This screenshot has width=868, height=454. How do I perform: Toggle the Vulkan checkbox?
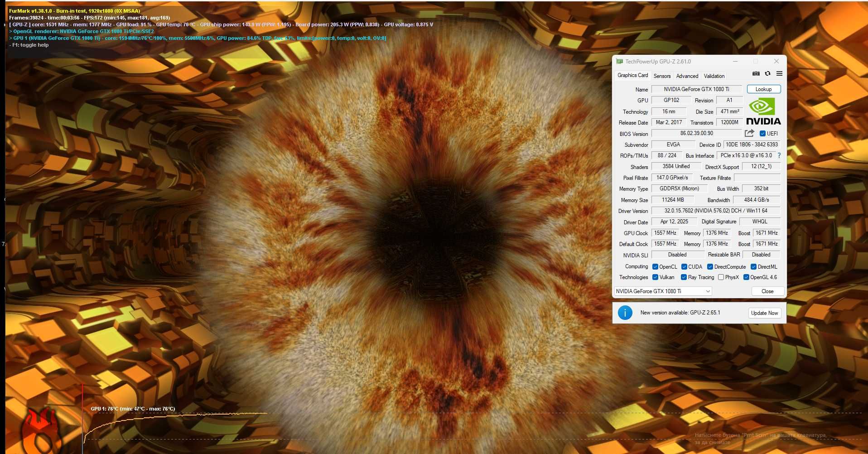(655, 277)
